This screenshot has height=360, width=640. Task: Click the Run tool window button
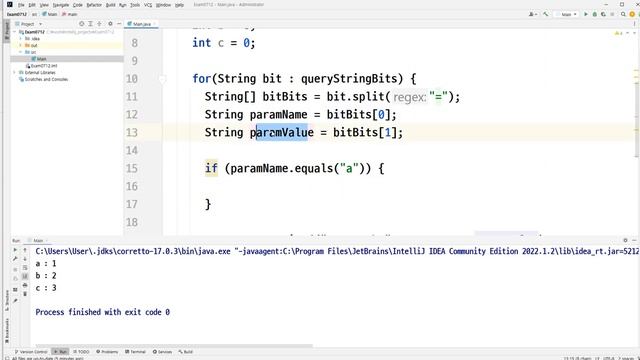pos(60,351)
